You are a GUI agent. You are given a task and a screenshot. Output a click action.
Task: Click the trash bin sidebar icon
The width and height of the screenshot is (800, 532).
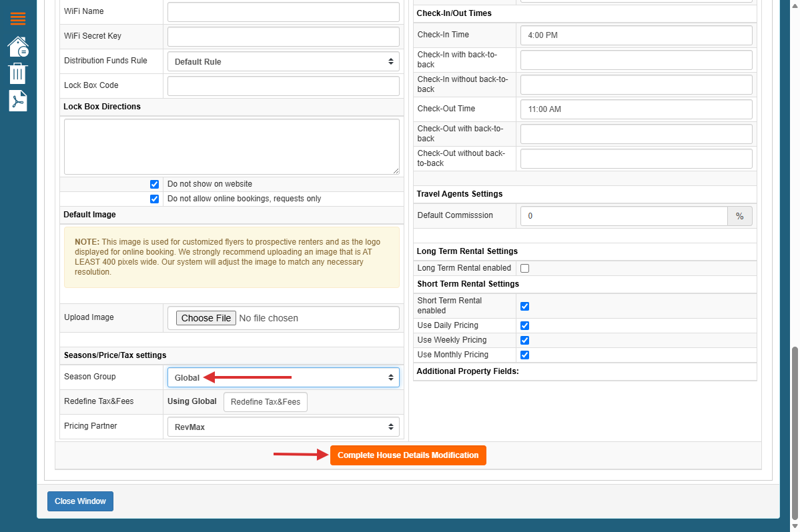coord(18,73)
